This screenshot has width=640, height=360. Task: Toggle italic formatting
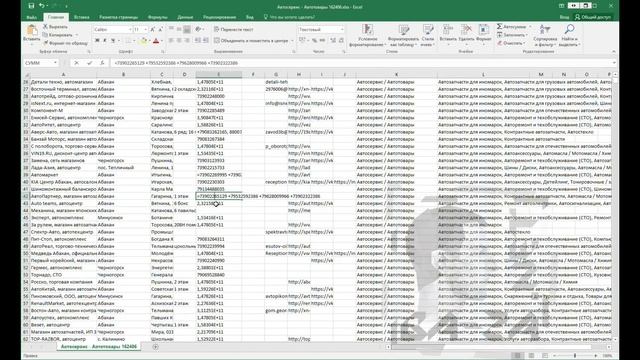[105, 40]
